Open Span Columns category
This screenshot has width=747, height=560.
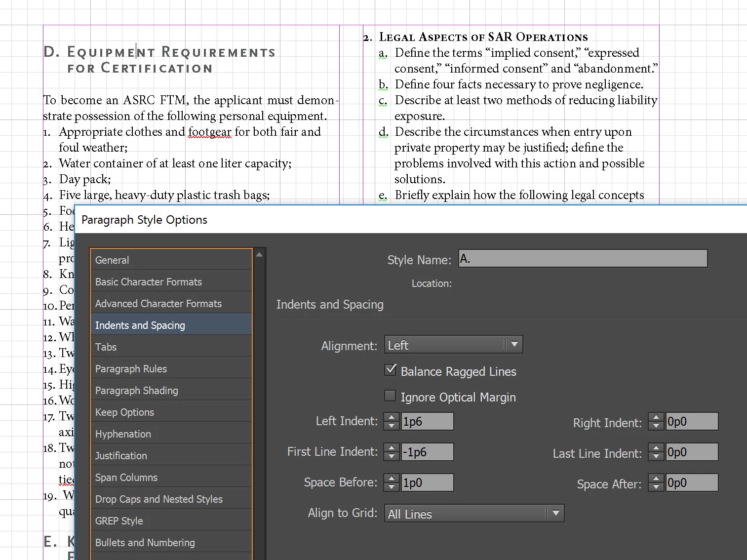(x=171, y=477)
